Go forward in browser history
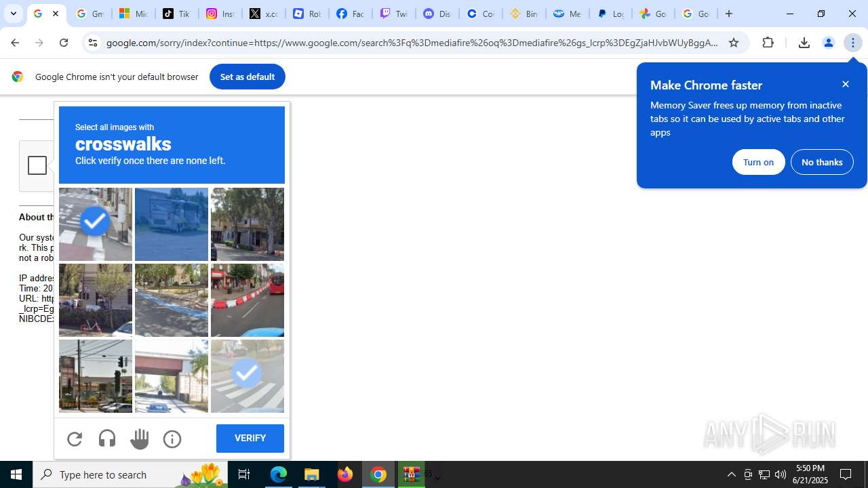 [x=39, y=43]
